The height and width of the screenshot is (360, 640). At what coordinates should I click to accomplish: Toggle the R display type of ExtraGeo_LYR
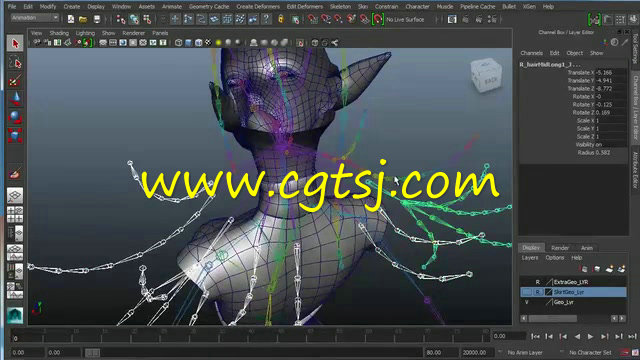(x=538, y=282)
